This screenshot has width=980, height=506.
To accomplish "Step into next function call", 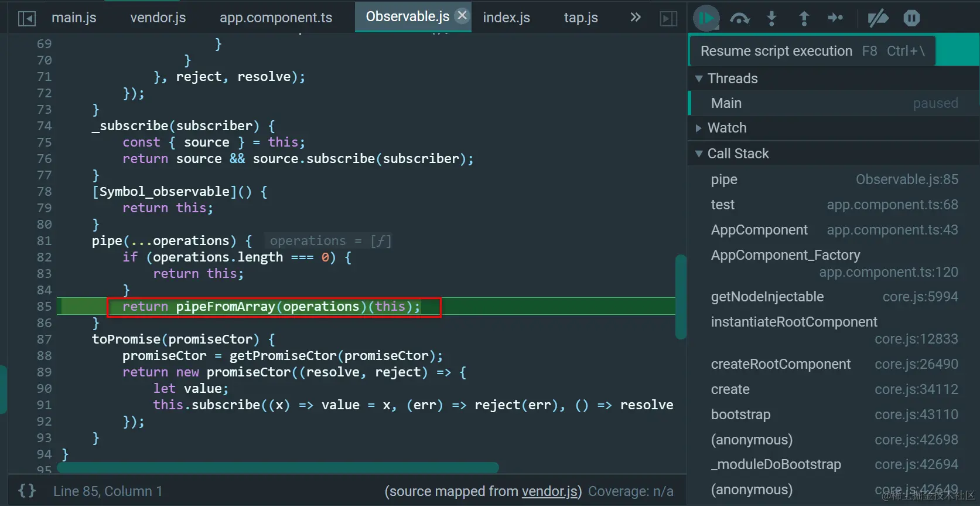I will (772, 18).
